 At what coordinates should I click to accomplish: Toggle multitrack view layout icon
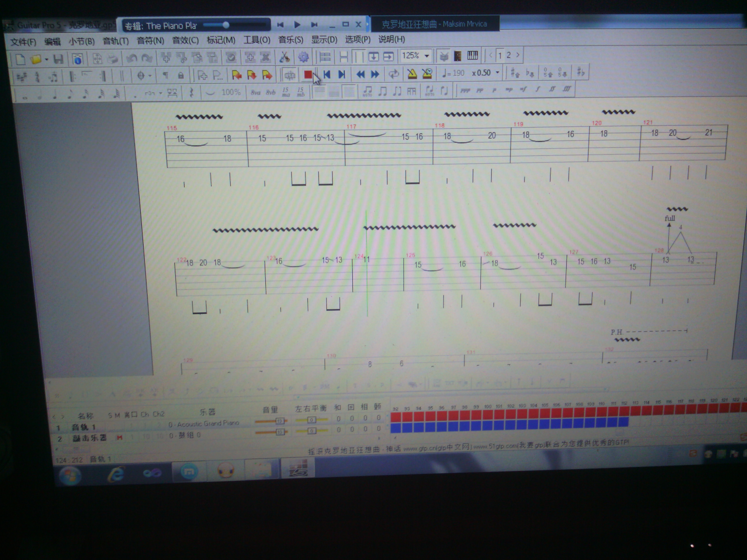(325, 57)
